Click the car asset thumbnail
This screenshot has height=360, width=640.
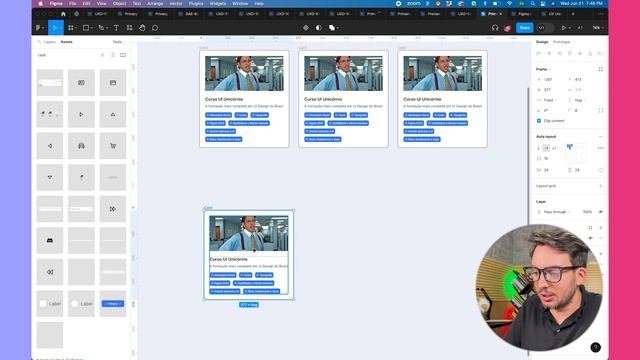click(x=81, y=146)
